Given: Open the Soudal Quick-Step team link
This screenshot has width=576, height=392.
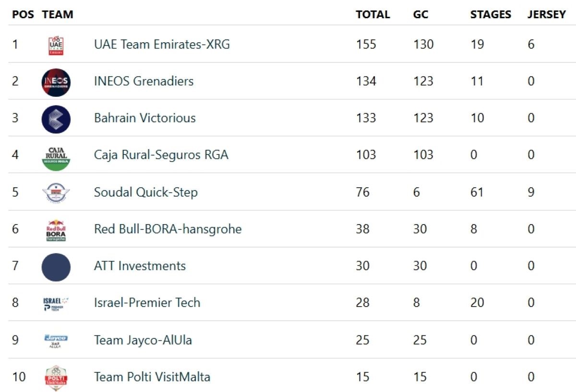Looking at the screenshot, I should (x=145, y=192).
